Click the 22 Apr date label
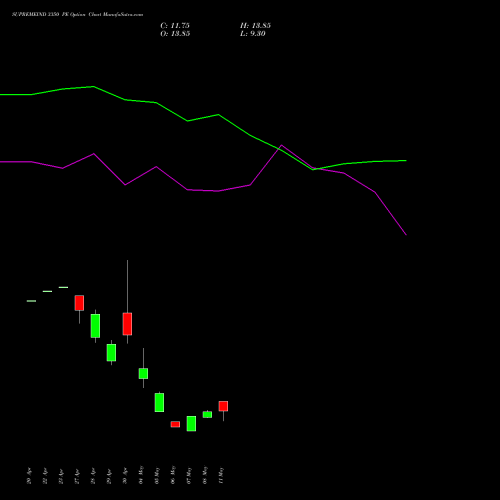 coord(45,476)
